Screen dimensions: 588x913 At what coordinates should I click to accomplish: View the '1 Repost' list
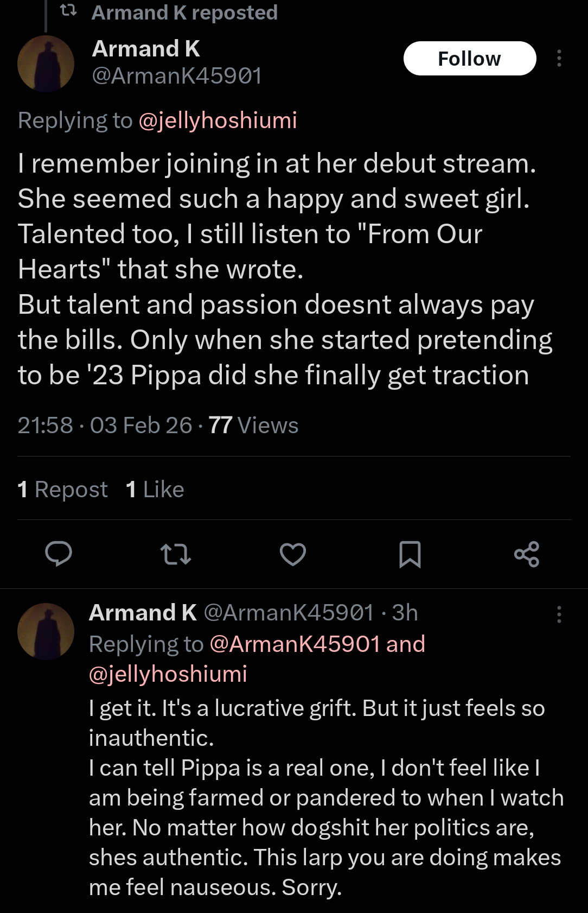[62, 489]
